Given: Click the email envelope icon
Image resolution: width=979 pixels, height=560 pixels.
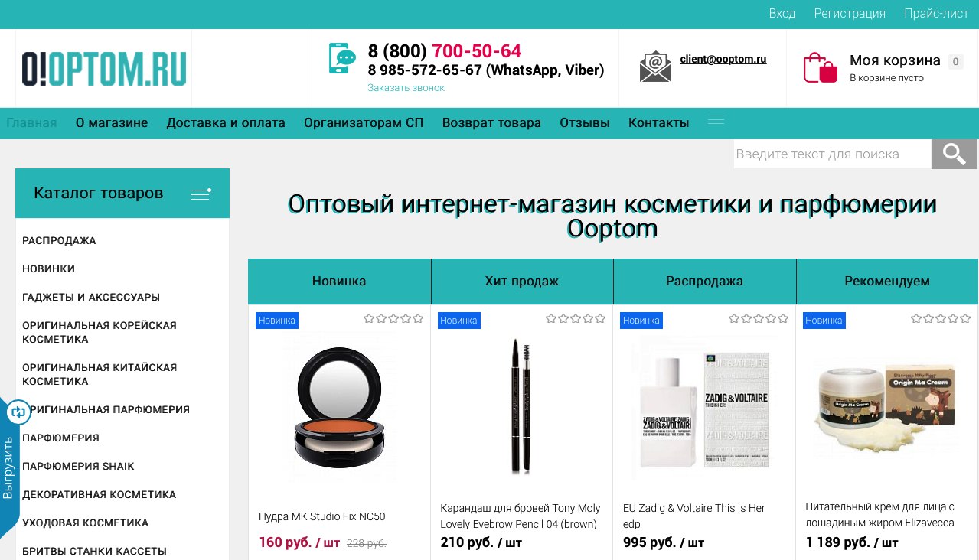Looking at the screenshot, I should [655, 67].
